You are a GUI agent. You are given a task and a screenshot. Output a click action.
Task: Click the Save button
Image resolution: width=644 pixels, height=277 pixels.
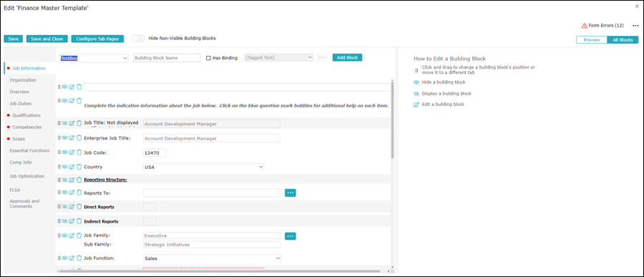click(13, 39)
